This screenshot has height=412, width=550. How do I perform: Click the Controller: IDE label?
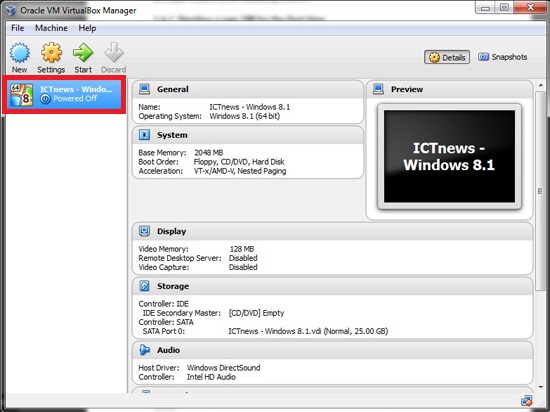point(163,304)
